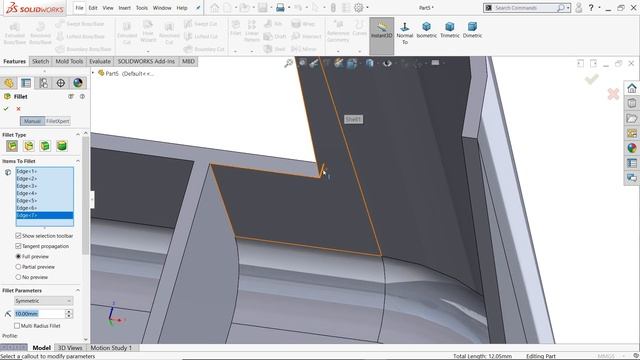This screenshot has width=640, height=360.
Task: Select Partial preview option
Action: click(x=18, y=267)
